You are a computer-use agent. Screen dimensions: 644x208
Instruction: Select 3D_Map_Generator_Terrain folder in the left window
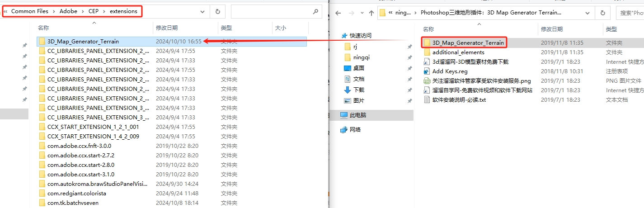click(x=171, y=41)
